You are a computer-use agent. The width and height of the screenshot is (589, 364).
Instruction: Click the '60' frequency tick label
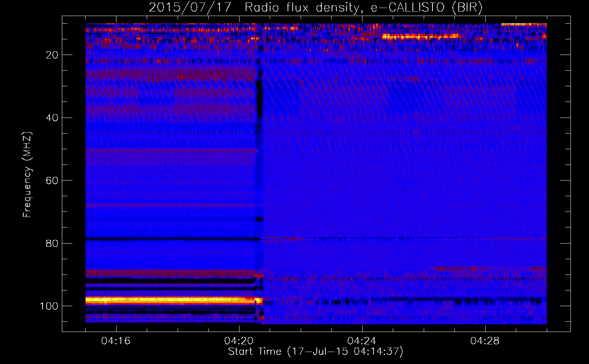click(52, 181)
